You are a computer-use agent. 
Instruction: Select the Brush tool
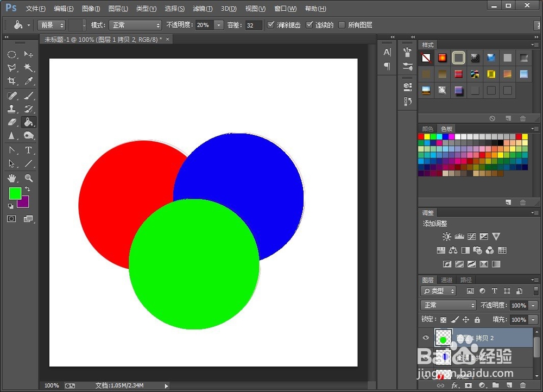28,96
